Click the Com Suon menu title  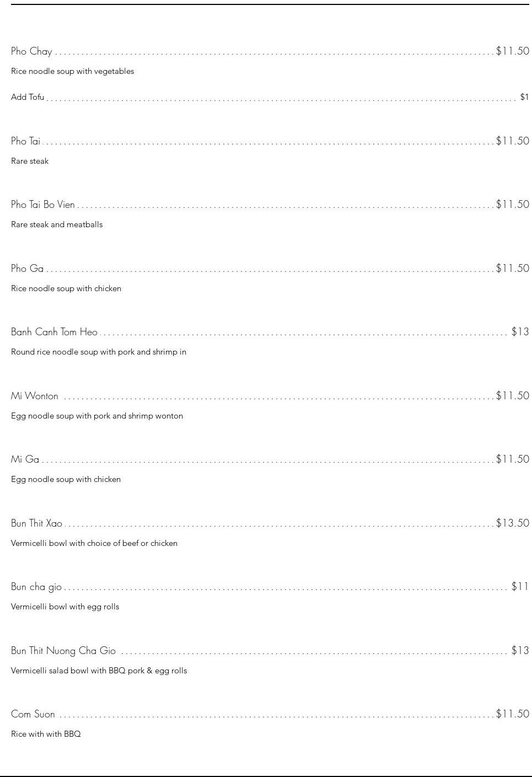pos(33,714)
